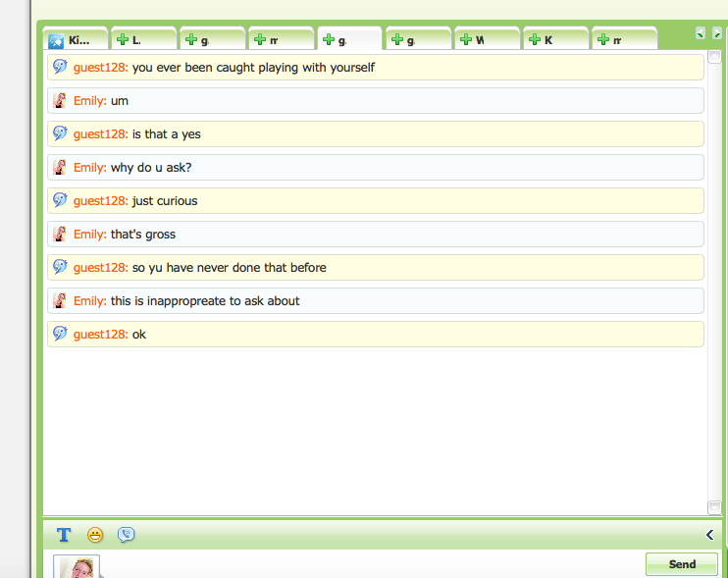
Task: Open the text formatting T tool
Action: click(x=64, y=535)
